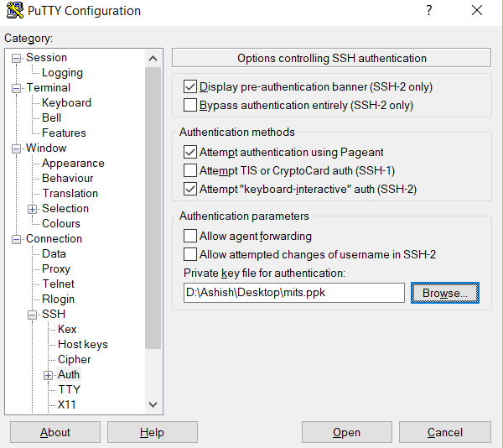Click the About button
503x448 pixels.
click(55, 432)
